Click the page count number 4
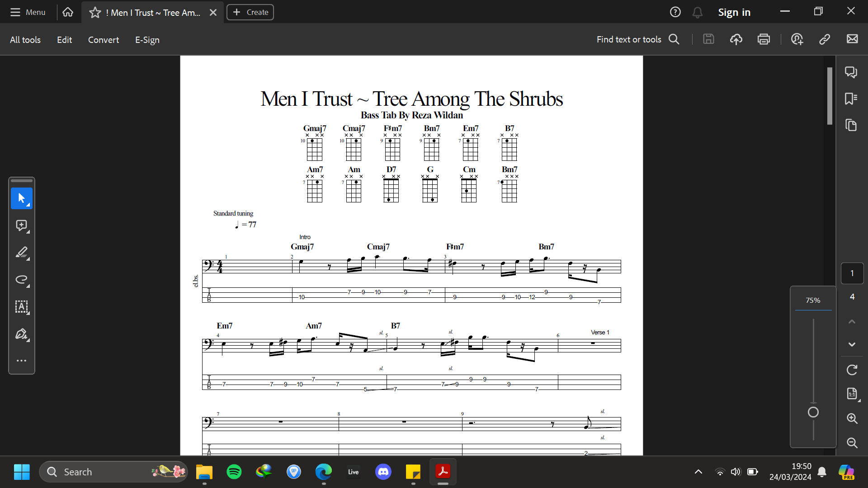The image size is (868, 488). point(852,296)
